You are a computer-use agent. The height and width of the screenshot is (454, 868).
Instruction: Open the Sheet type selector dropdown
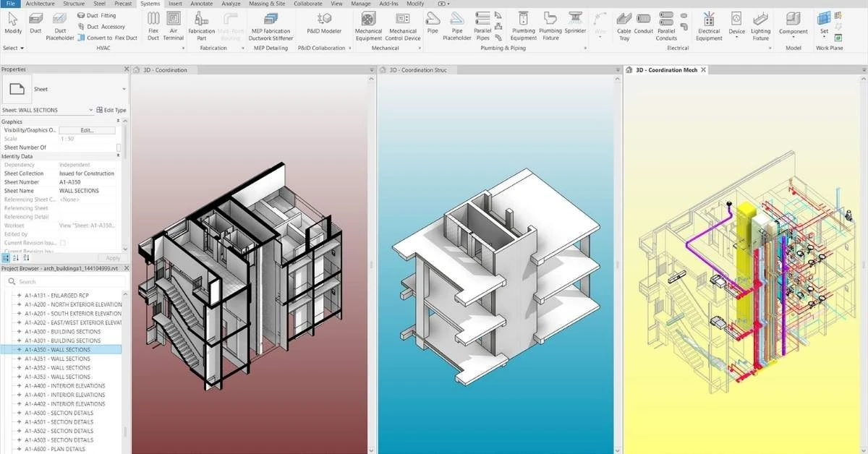pos(124,89)
